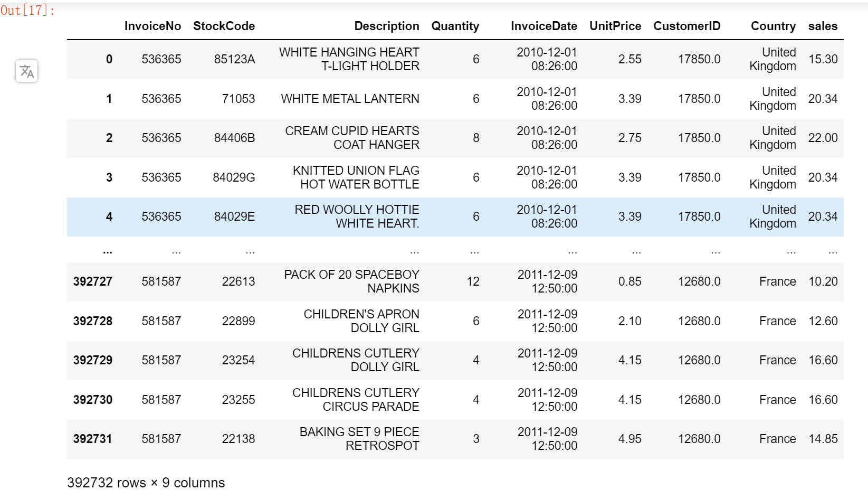Click invoice number 581587 in row 392727
Image resolution: width=868 pixels, height=499 pixels.
161,281
